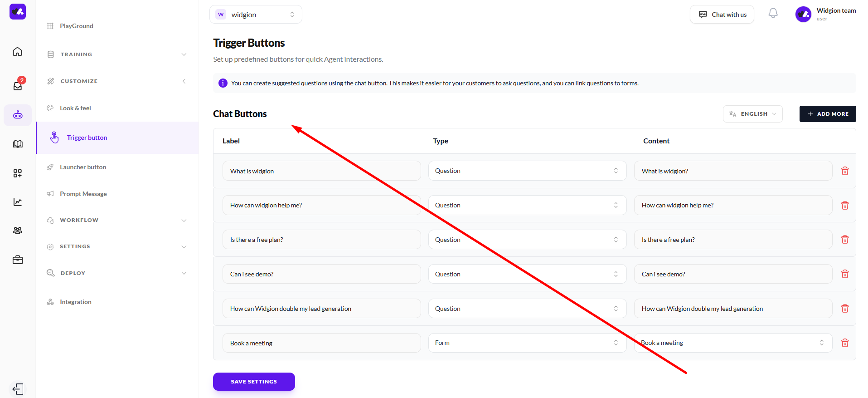Viewport: 868px width, 398px height.
Task: Open the English language dropdown
Action: coord(752,114)
